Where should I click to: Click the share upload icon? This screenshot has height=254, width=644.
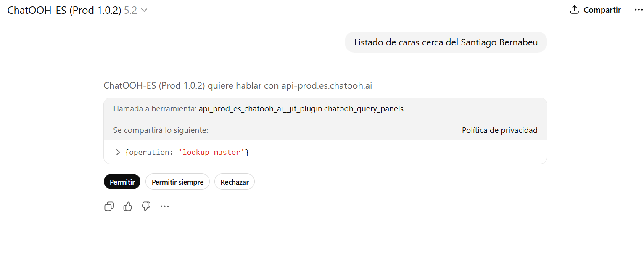574,9
